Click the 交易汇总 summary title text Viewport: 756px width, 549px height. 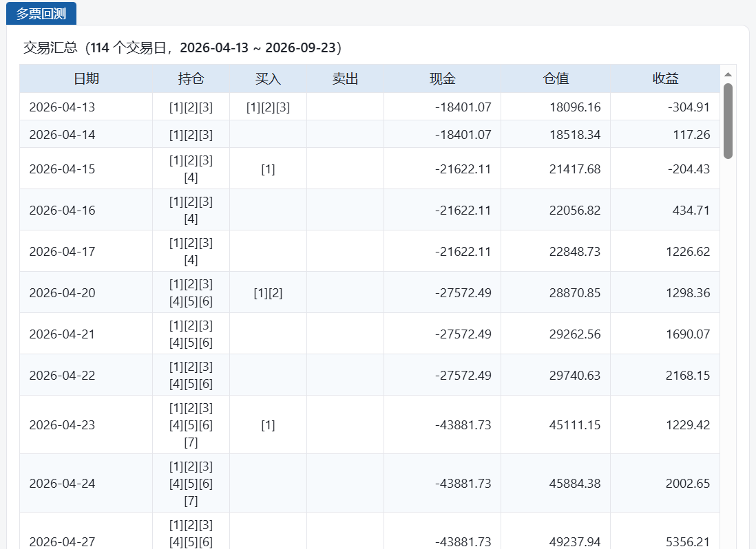click(182, 47)
